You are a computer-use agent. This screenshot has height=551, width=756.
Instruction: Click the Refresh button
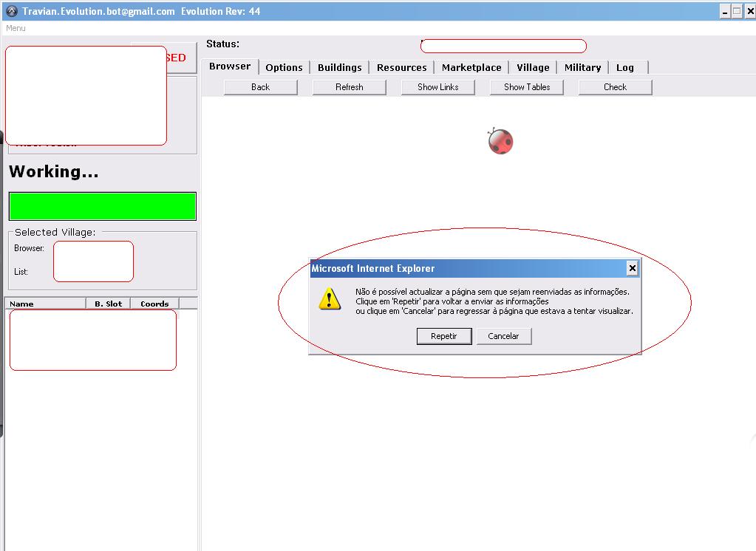coord(349,87)
